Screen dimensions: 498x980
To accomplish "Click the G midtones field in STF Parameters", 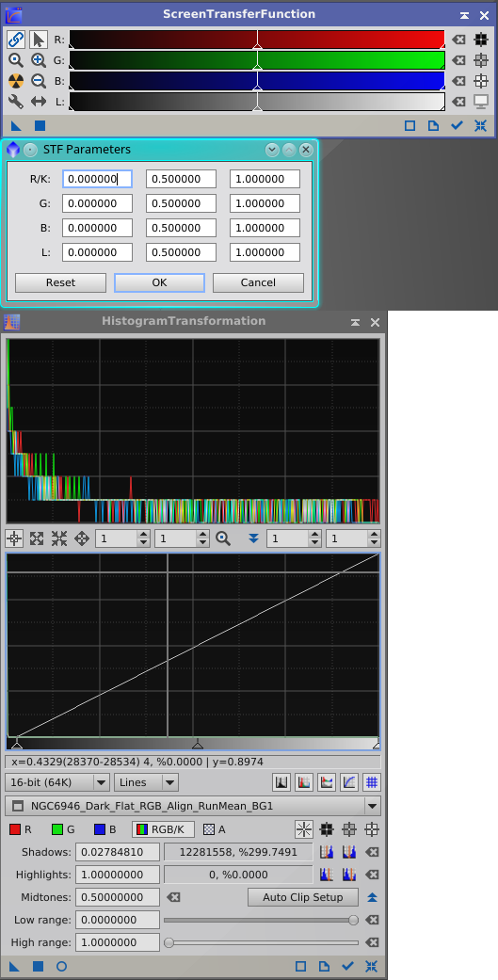I will point(181,203).
